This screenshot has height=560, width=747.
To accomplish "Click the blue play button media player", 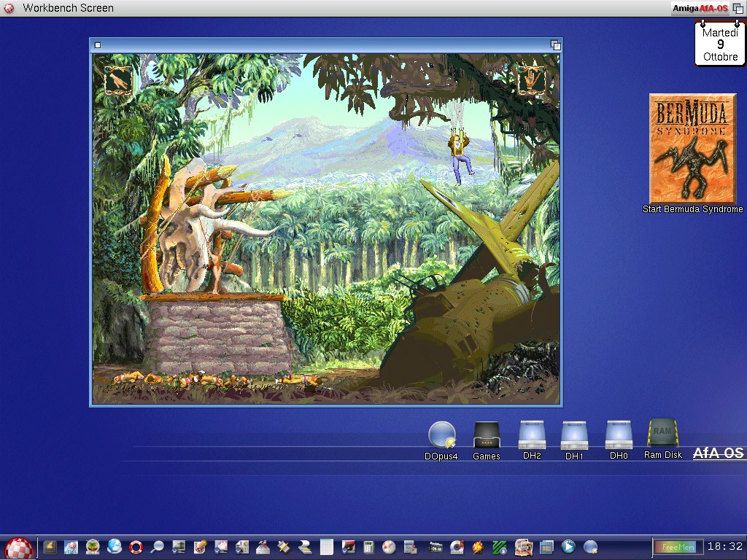I will click(x=568, y=546).
